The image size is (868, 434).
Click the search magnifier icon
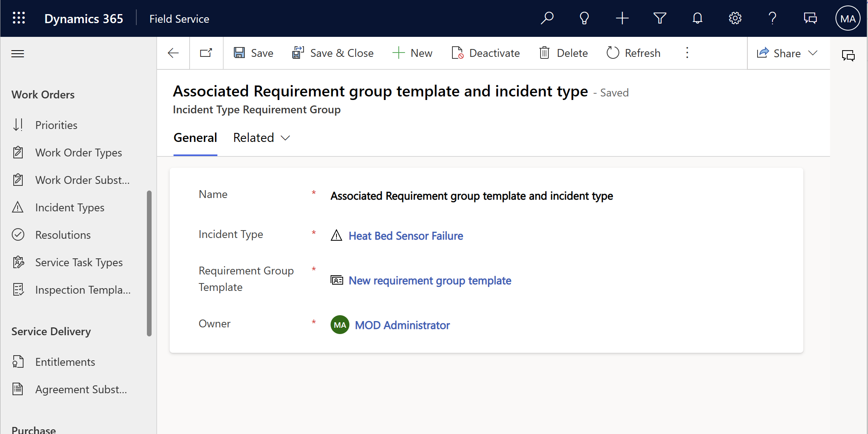[546, 18]
